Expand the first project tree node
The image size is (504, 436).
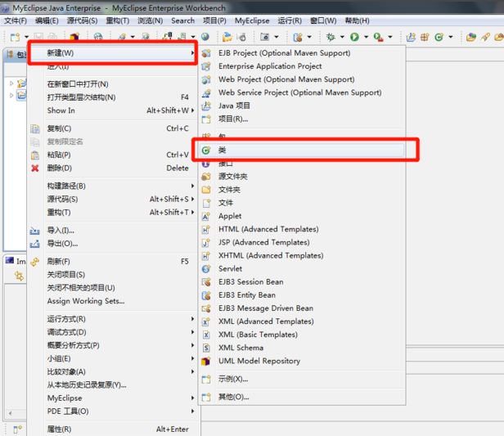coord(11,83)
